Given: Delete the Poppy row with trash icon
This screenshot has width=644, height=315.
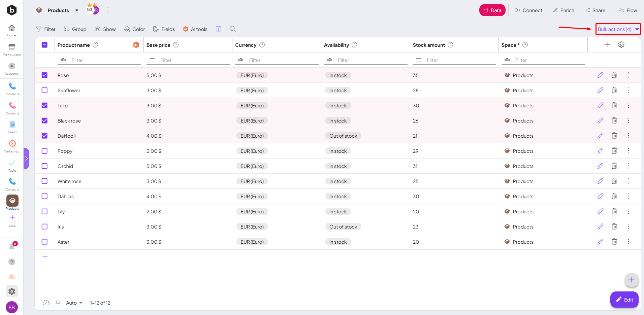Looking at the screenshot, I should point(614,151).
